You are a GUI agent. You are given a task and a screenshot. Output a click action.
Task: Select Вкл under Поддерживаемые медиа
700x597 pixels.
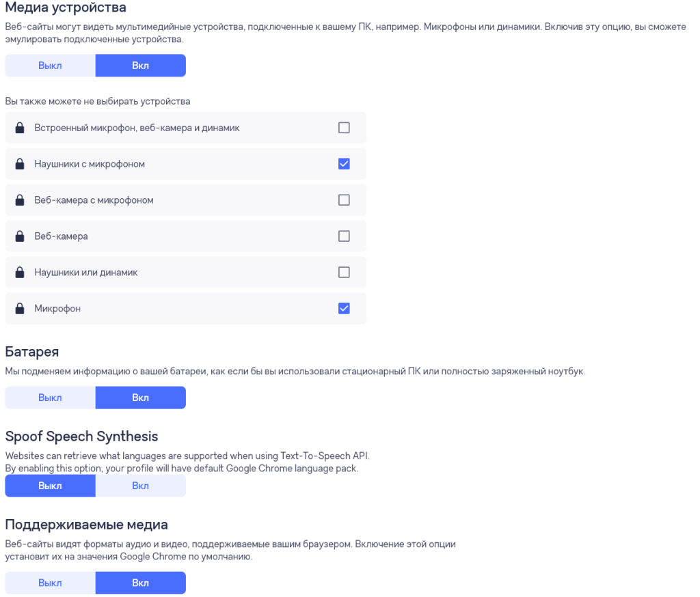(141, 583)
